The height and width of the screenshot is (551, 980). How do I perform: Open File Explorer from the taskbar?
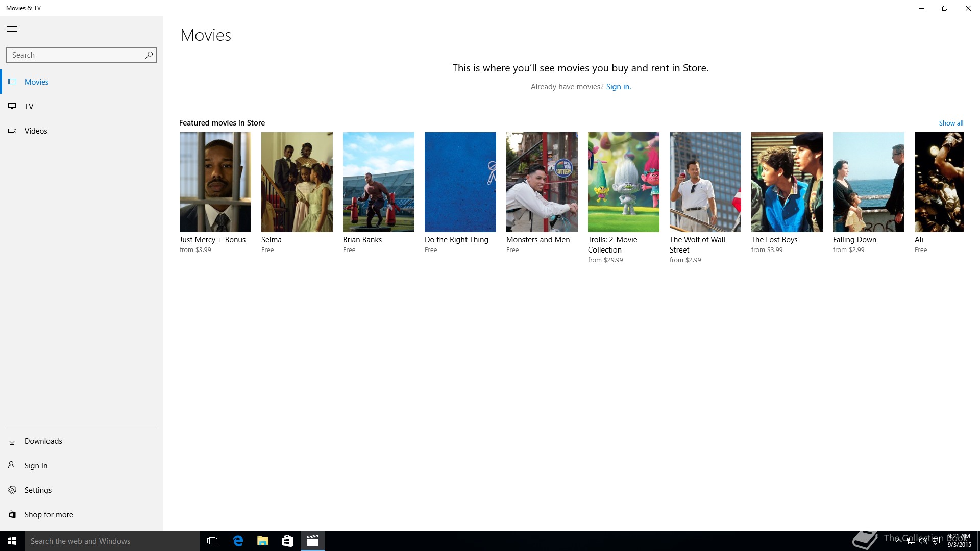[262, 541]
